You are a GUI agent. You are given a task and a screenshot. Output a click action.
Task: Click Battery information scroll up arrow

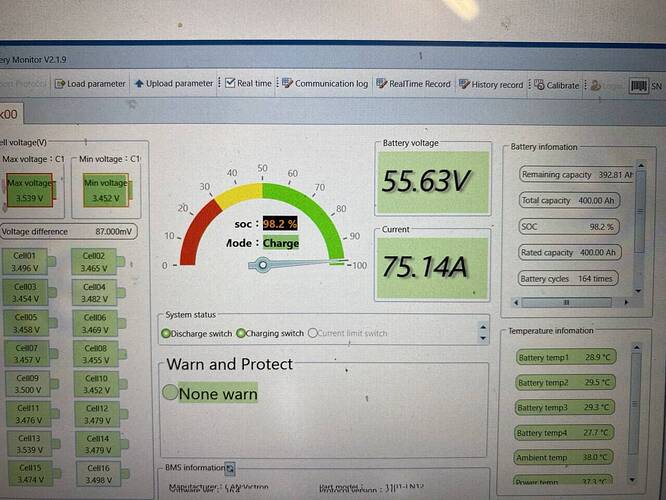641,165
